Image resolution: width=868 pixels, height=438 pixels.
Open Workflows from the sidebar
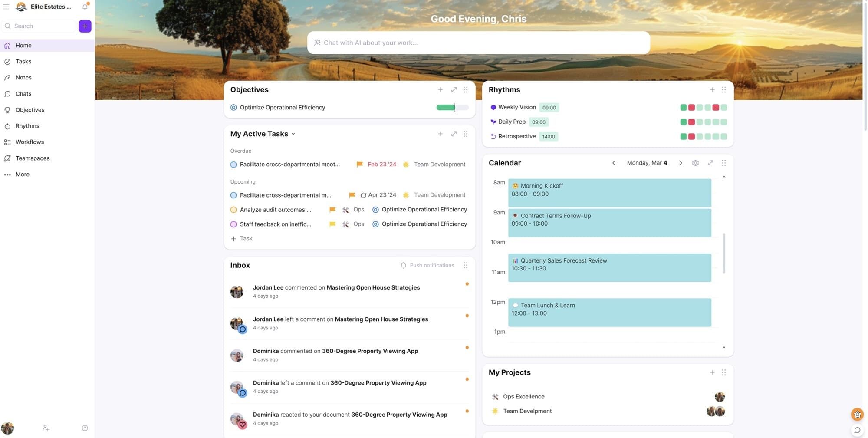[30, 142]
